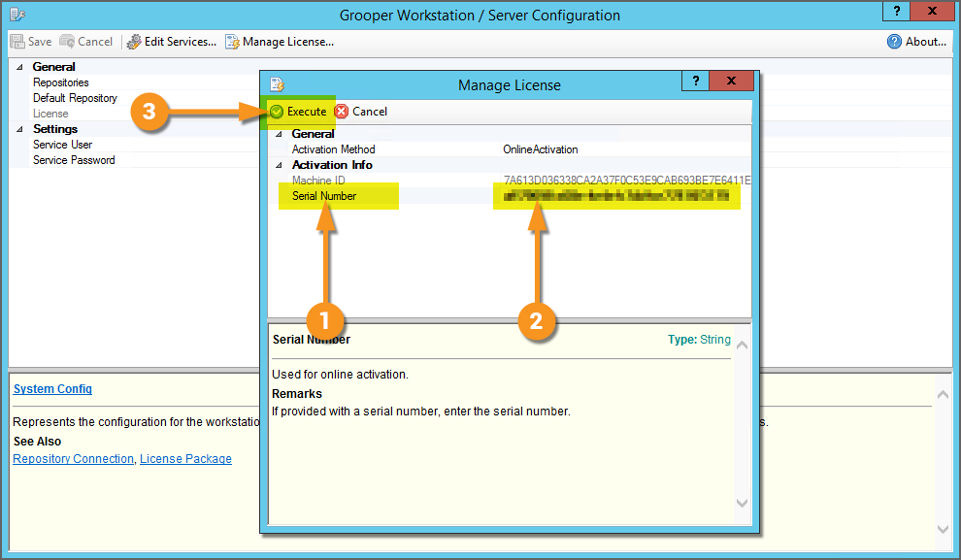Click the See Also heading
This screenshot has height=560, width=961.
pyautogui.click(x=38, y=442)
